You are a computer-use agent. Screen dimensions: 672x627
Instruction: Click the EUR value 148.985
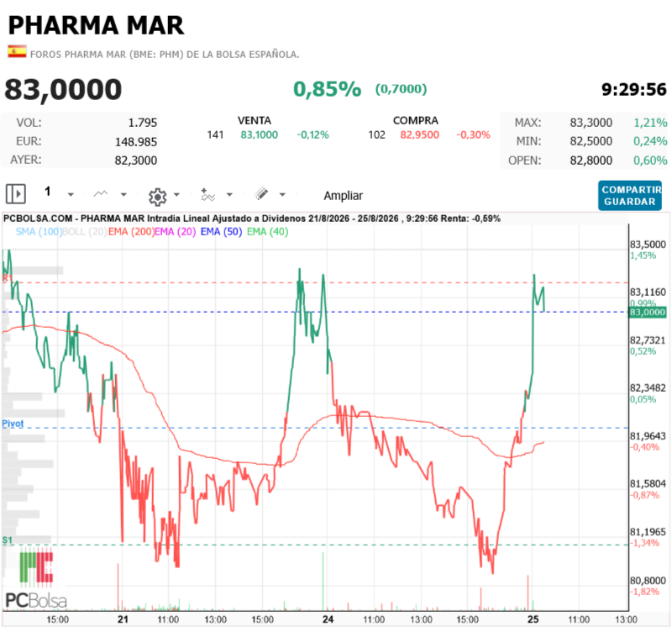click(136, 141)
